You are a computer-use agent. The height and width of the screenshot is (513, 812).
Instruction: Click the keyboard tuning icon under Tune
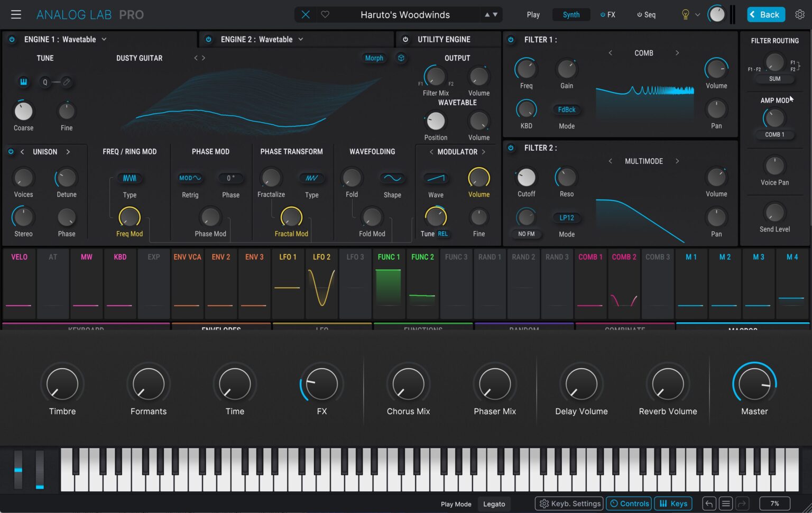click(23, 82)
